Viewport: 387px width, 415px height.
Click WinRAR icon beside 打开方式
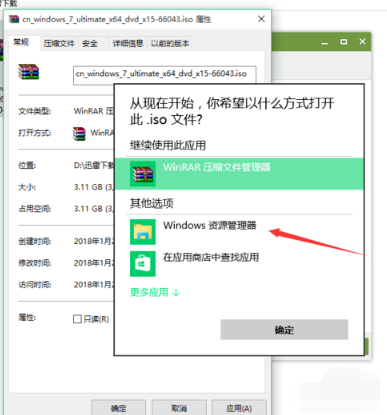79,133
